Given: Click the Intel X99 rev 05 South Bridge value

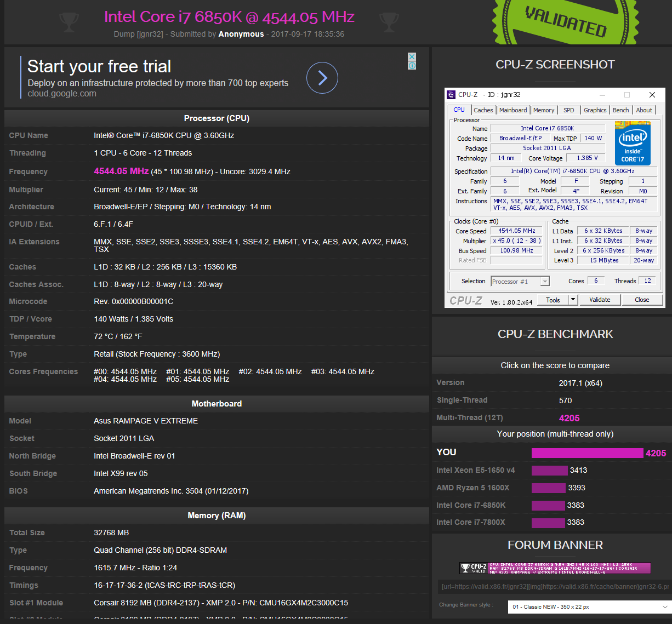Looking at the screenshot, I should coord(121,473).
